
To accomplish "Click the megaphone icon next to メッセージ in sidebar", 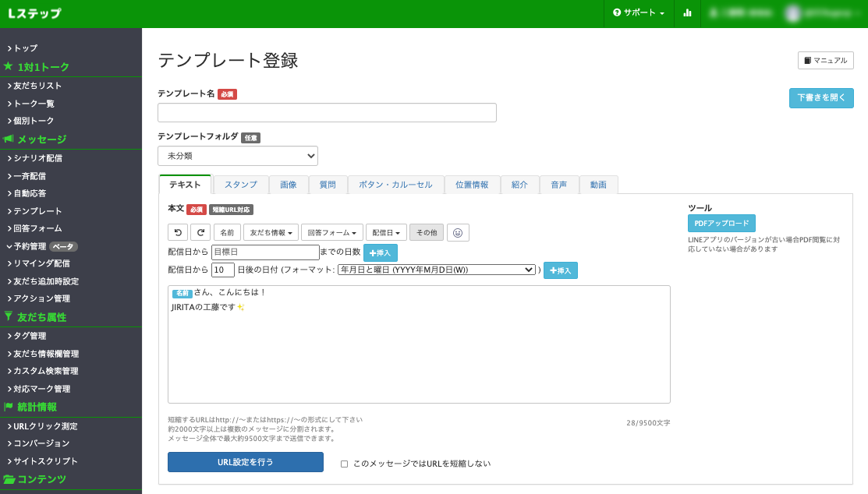I will point(8,139).
